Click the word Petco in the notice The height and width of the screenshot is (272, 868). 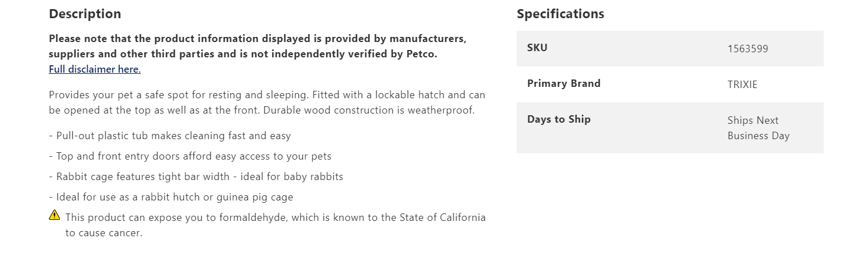coord(421,55)
